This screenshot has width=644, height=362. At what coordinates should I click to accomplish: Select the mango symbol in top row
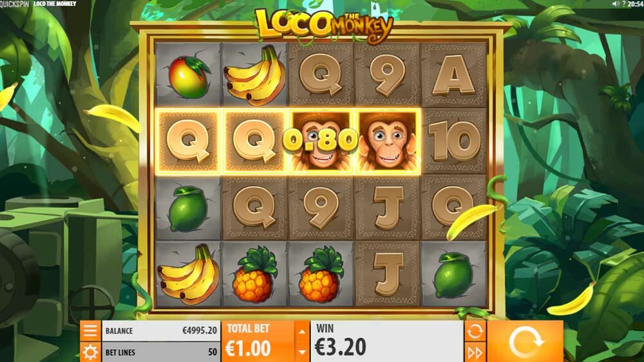[x=189, y=76]
